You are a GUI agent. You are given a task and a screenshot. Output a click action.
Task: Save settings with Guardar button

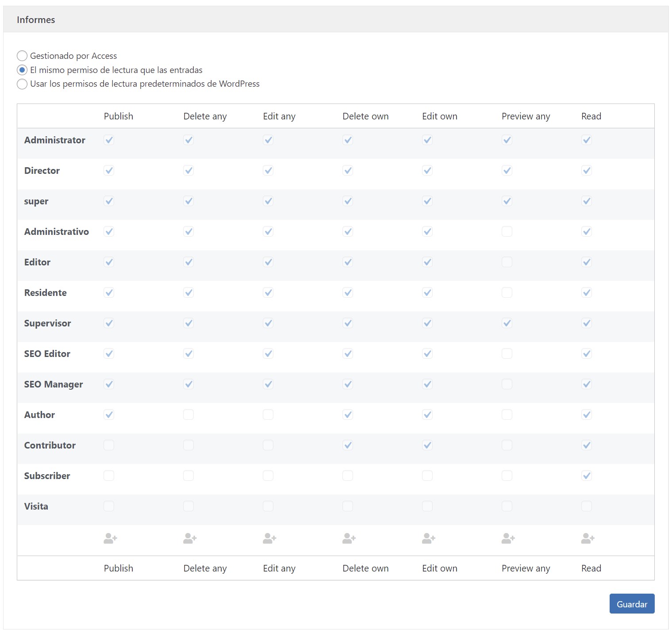tap(632, 604)
